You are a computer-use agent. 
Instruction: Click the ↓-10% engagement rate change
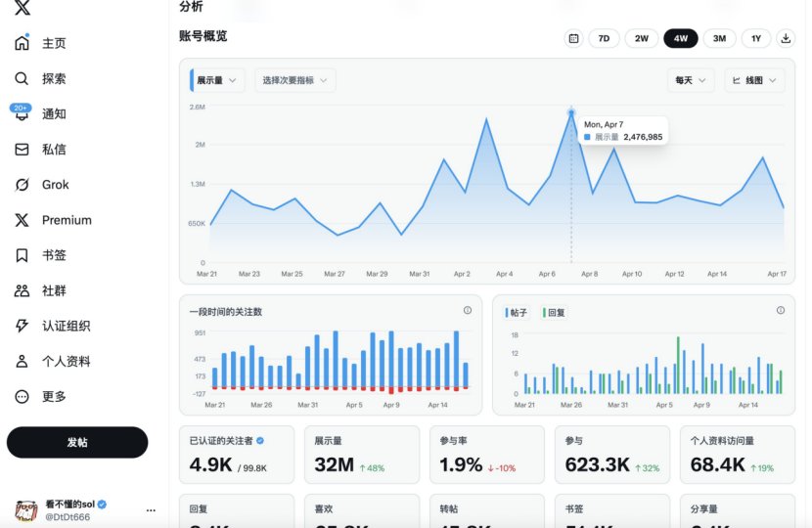point(502,468)
